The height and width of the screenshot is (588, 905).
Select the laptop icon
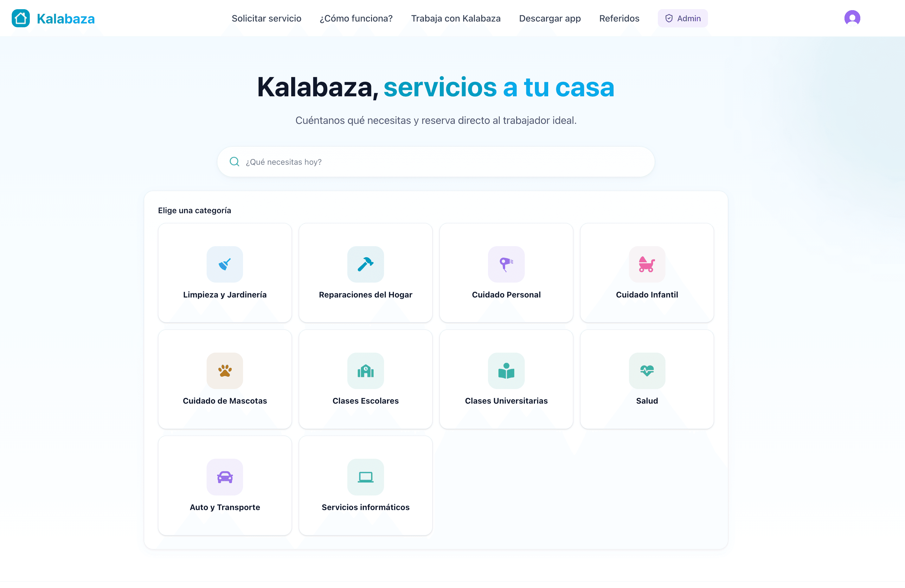[x=365, y=477]
